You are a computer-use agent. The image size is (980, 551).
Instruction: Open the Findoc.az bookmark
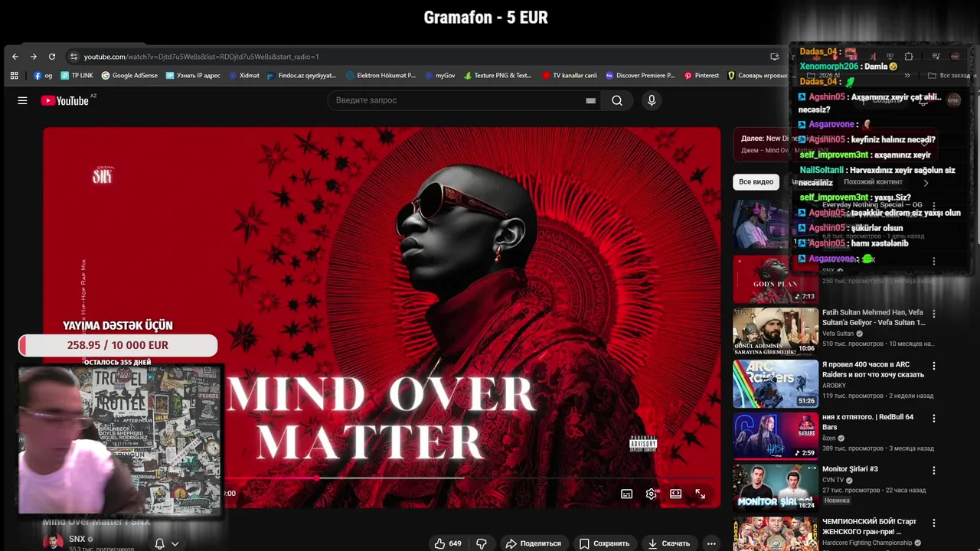[x=302, y=76]
